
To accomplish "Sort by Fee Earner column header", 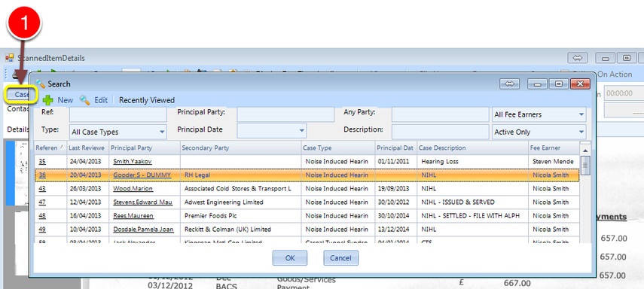I will (554, 148).
